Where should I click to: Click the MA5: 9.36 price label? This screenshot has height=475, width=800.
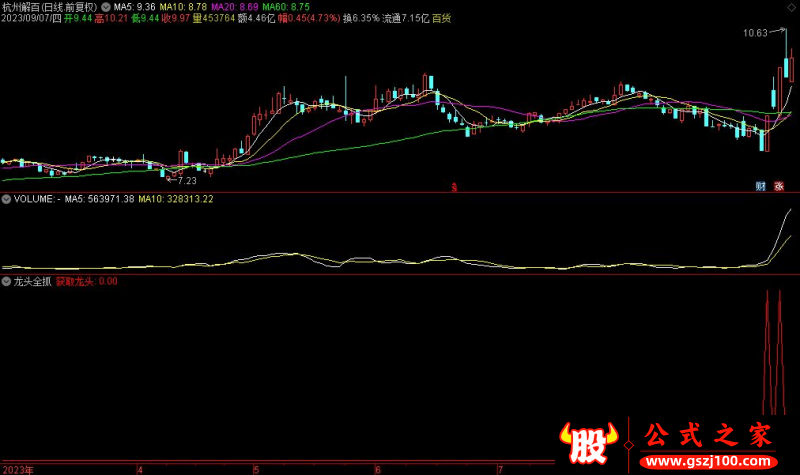134,7
